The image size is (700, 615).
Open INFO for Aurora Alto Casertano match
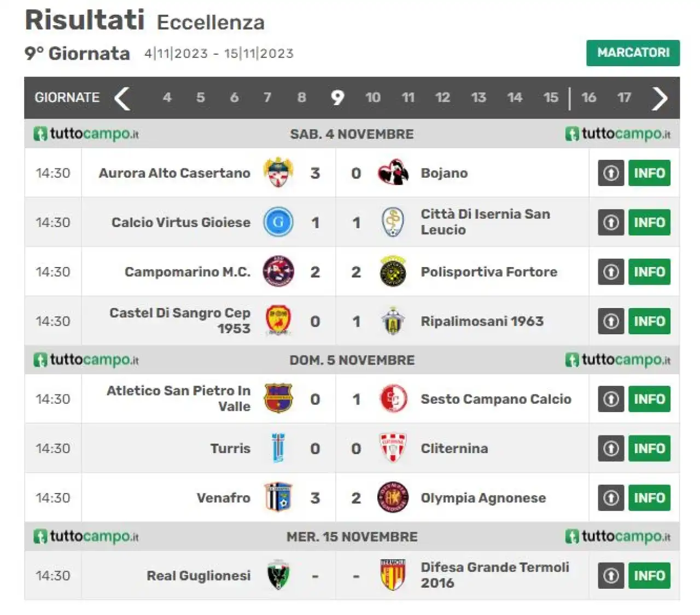[649, 173]
